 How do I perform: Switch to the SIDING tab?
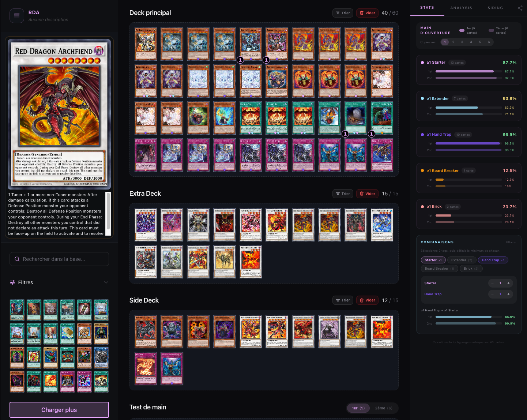coord(495,8)
